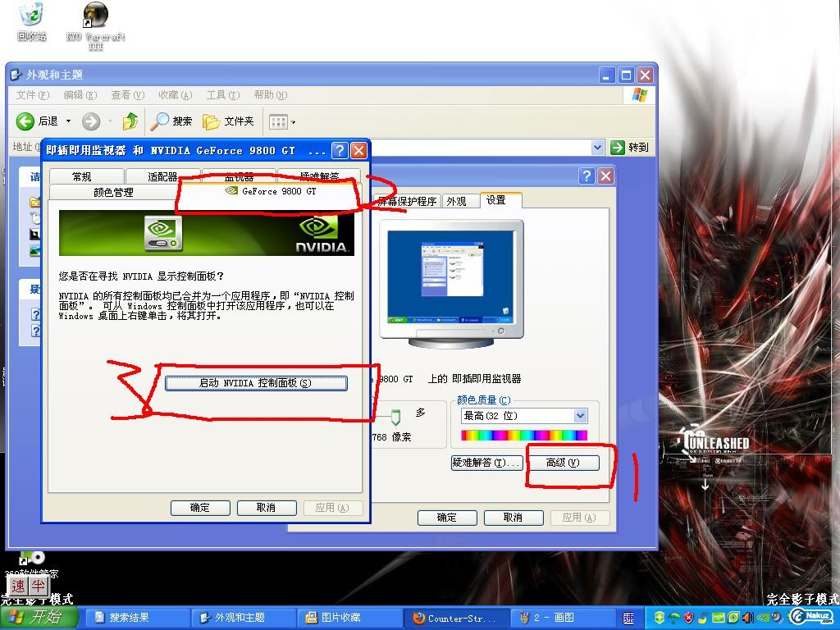Image resolution: width=840 pixels, height=630 pixels.
Task: Click 启动 NVIDIA 控制面板 button
Action: [x=256, y=382]
